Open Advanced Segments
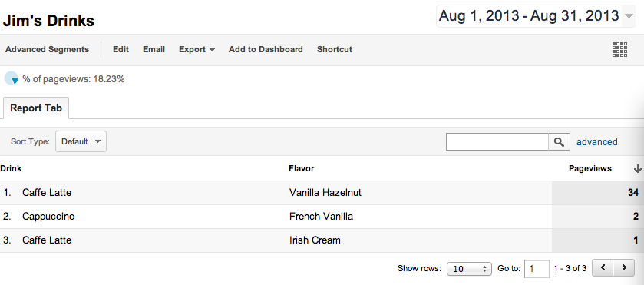This screenshot has width=644, height=285. (48, 49)
